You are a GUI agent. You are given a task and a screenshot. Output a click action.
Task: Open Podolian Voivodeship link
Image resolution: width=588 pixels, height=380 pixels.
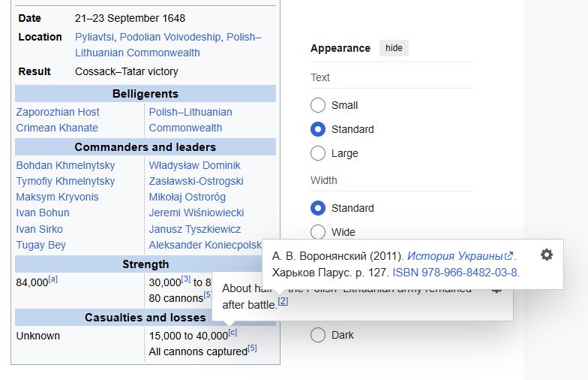pyautogui.click(x=170, y=38)
